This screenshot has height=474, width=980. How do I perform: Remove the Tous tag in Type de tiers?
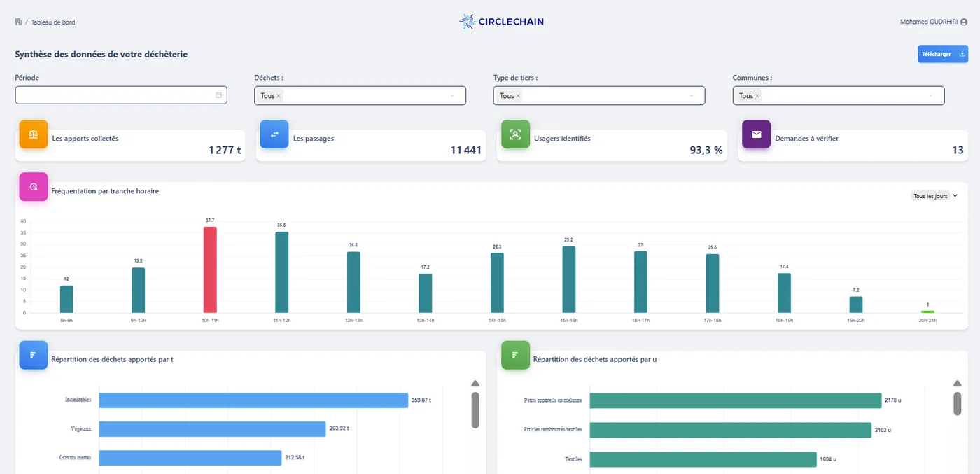pos(518,96)
